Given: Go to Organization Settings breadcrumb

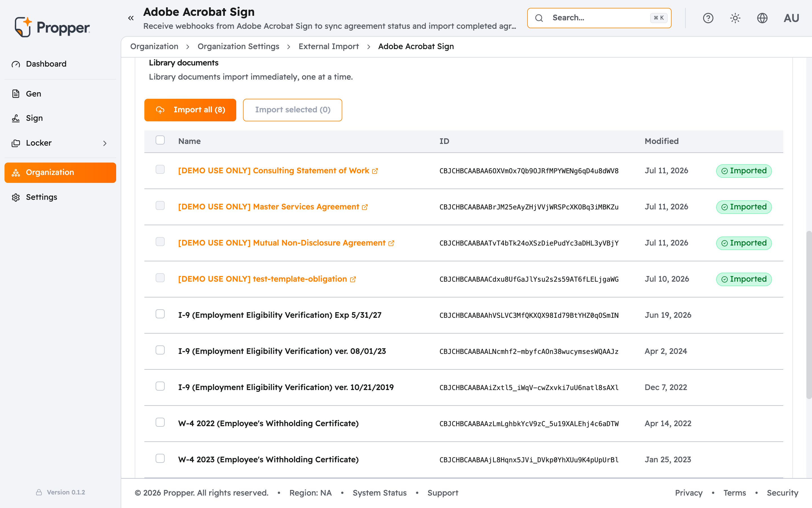Looking at the screenshot, I should [x=238, y=46].
